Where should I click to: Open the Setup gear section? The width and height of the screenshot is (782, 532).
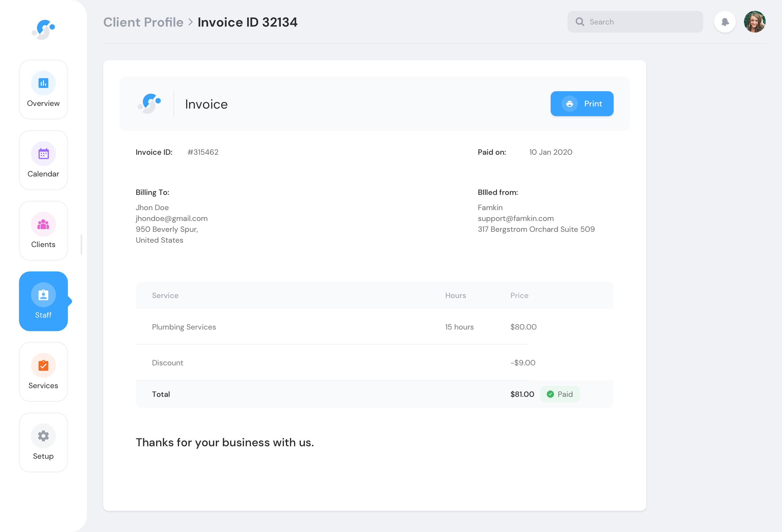coord(43,442)
